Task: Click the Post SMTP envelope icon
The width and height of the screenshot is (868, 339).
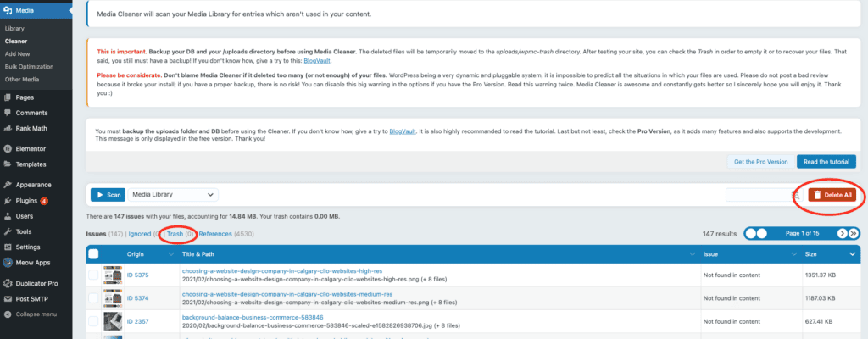Action: click(8, 298)
